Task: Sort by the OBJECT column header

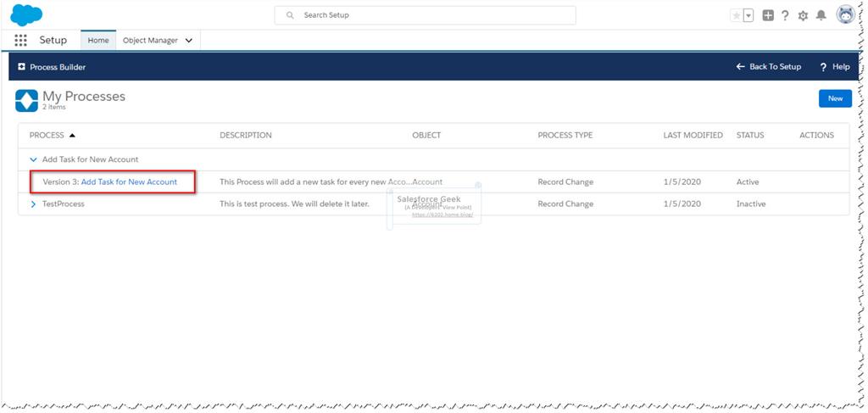Action: pyautogui.click(x=427, y=135)
